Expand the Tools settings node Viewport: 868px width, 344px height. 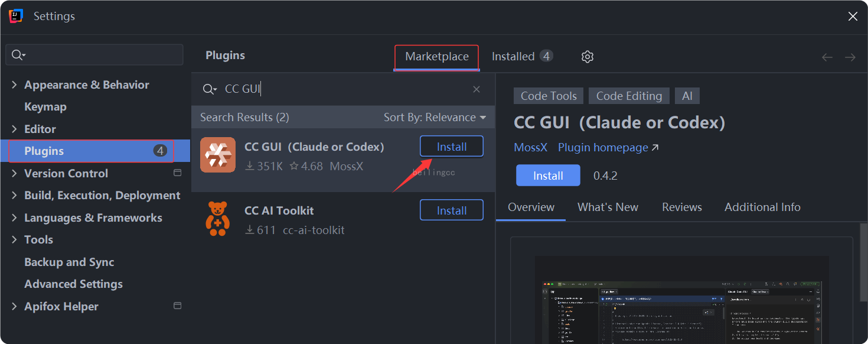(x=14, y=240)
